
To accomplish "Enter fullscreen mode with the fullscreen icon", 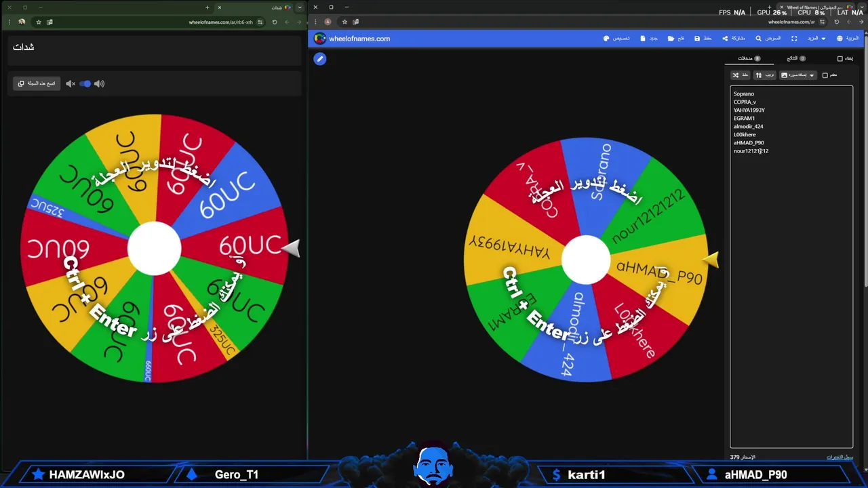I will pos(794,39).
